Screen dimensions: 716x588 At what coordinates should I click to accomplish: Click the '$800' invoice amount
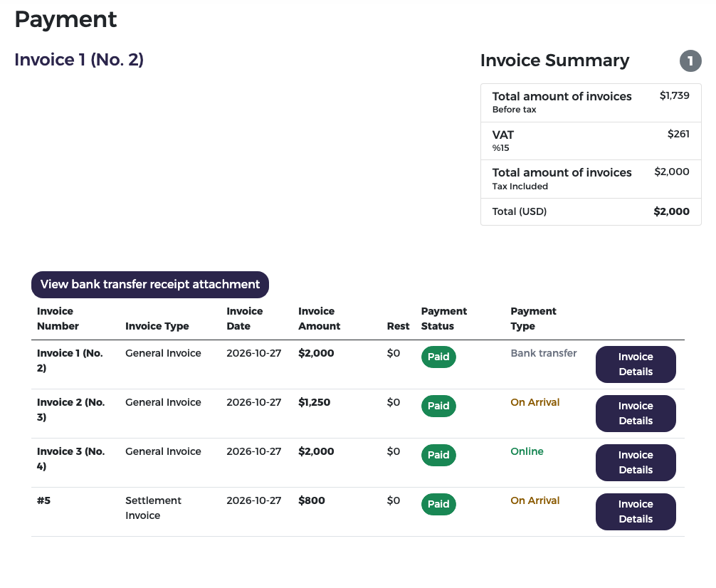(x=312, y=500)
